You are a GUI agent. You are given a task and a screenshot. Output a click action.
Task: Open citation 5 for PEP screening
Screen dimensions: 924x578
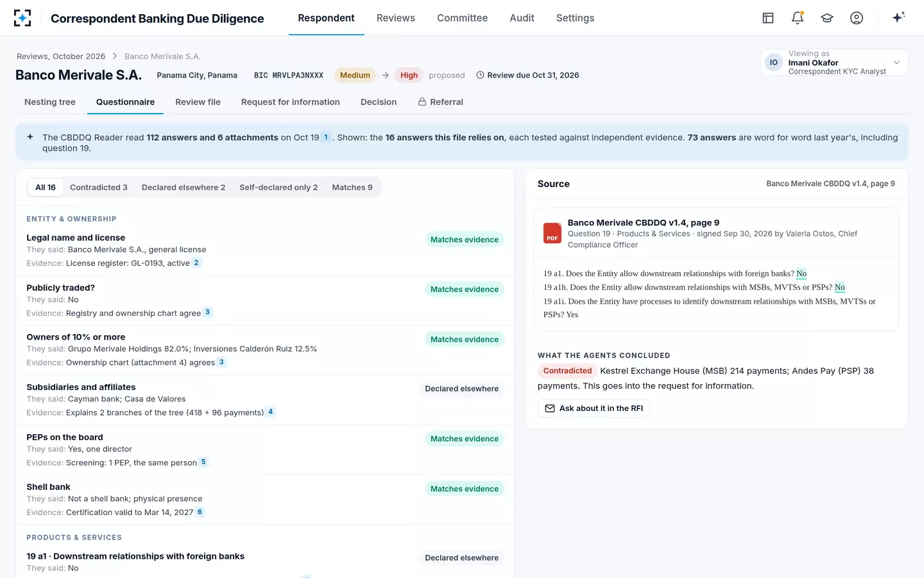click(203, 462)
